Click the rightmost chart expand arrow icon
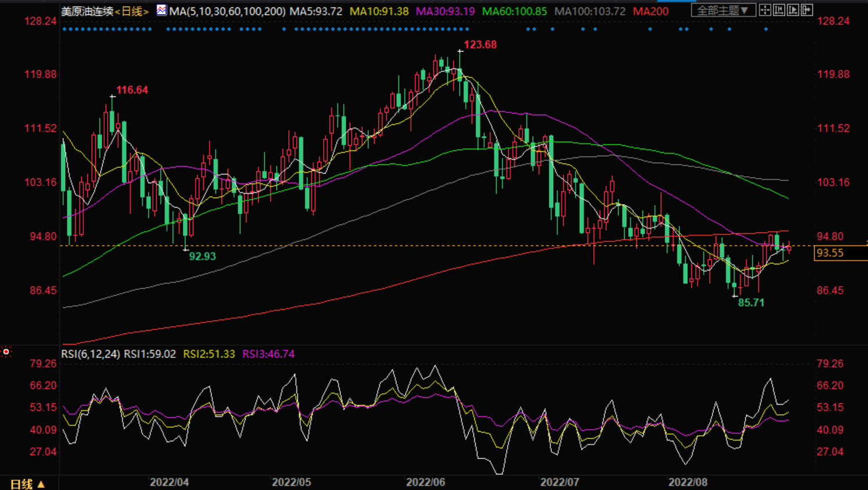The image size is (868, 490). pos(807,10)
